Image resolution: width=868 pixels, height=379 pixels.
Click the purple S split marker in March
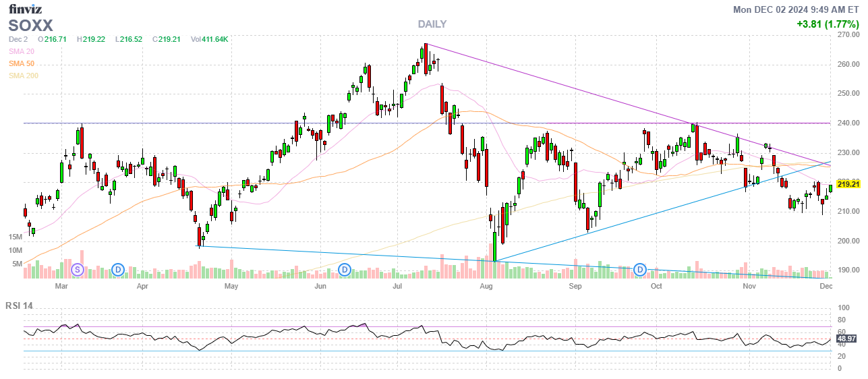click(x=77, y=270)
